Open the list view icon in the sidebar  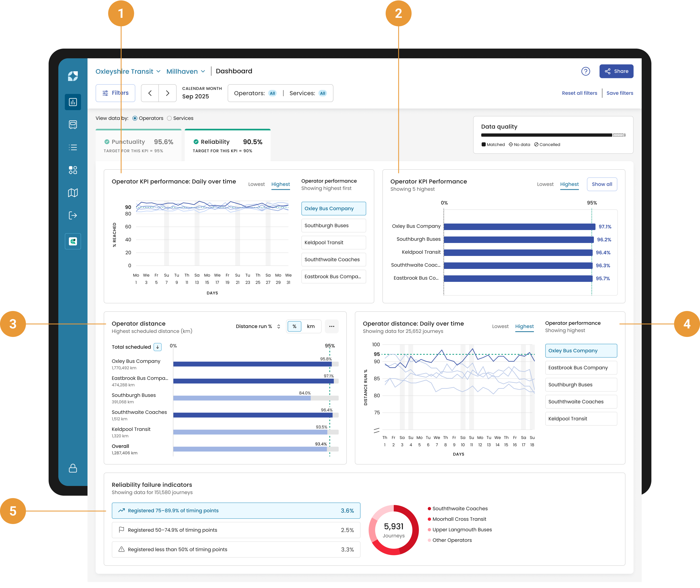click(x=73, y=147)
